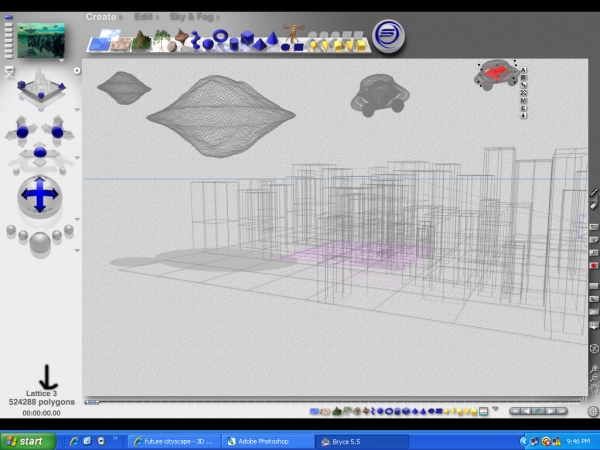Toggle the red render mode button
600x450 pixels.
(593, 266)
